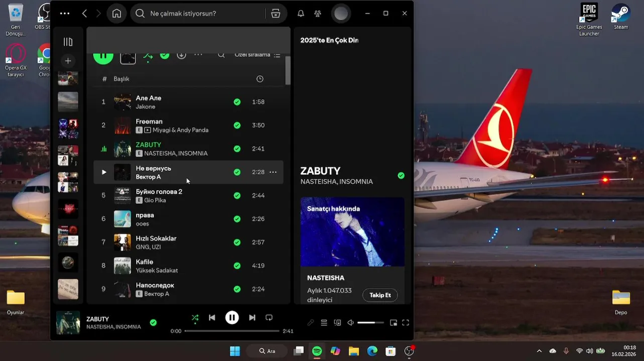
Task: Toggle repeat in player bar
Action: click(x=269, y=317)
